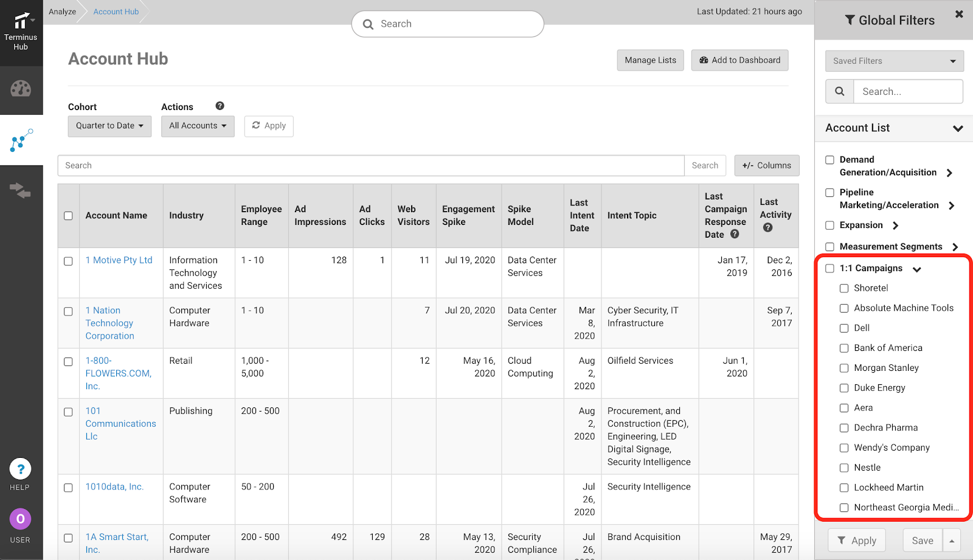Check the 1:1 Campaigns checkbox
The image size is (973, 560).
tap(829, 269)
